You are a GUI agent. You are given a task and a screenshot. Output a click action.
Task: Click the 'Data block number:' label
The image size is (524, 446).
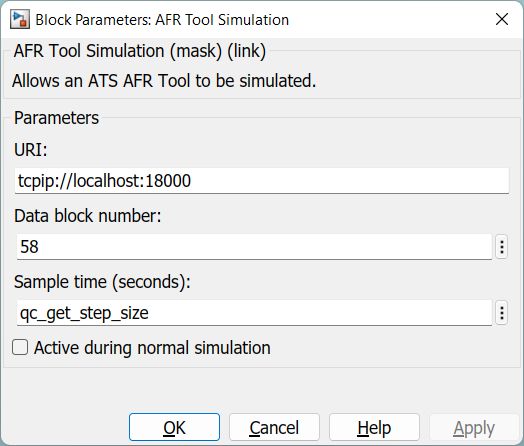88,215
